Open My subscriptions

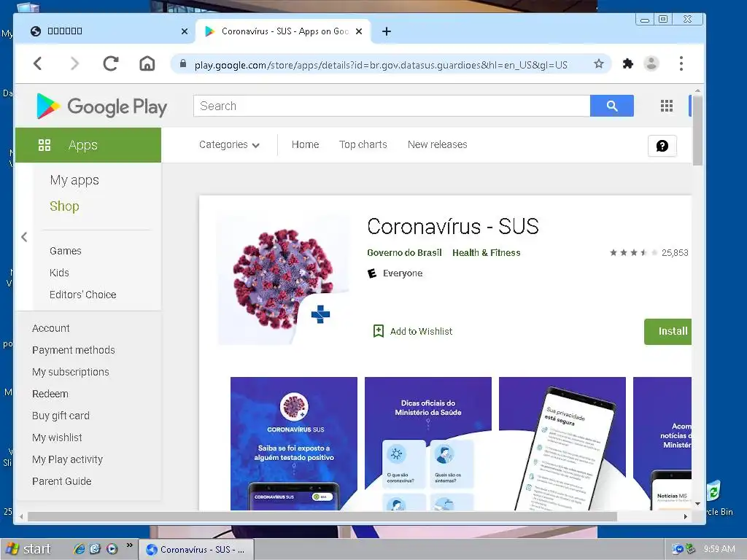coord(71,372)
